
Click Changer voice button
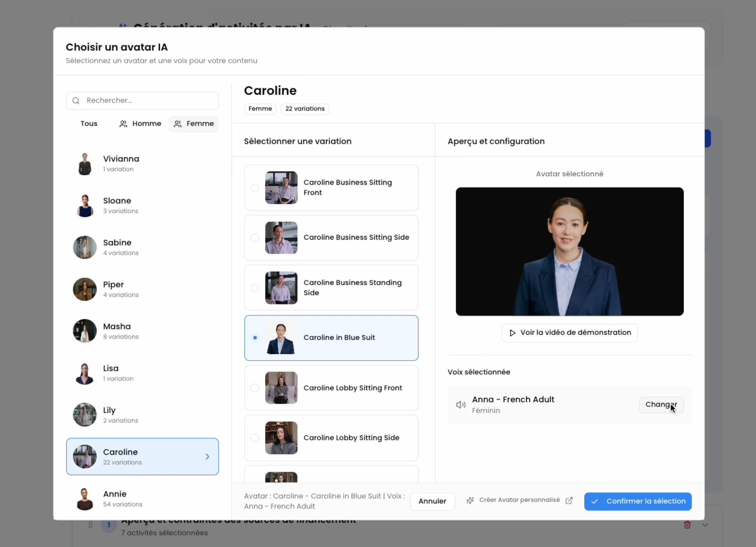661,404
